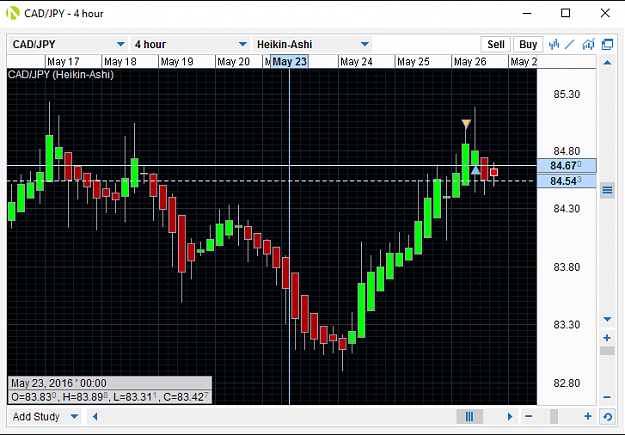The image size is (625, 435).
Task: Click the May 19 date label
Action: (177, 62)
